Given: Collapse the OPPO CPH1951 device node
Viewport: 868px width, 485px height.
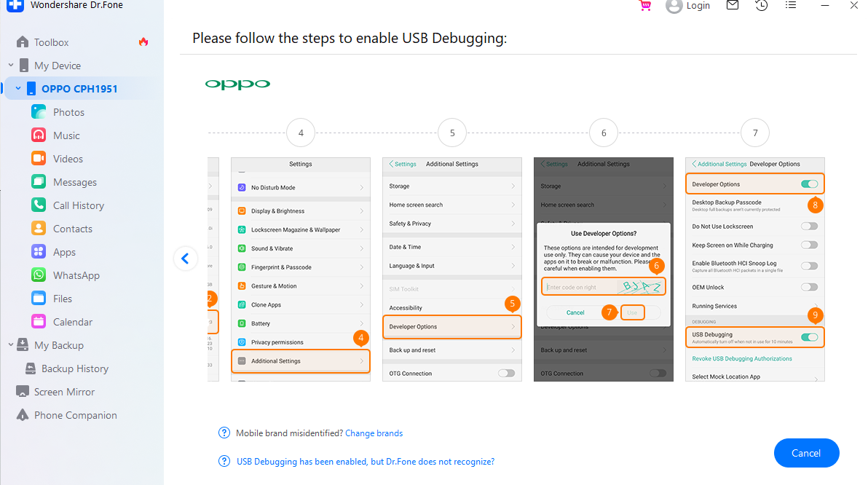Looking at the screenshot, I should [x=18, y=89].
